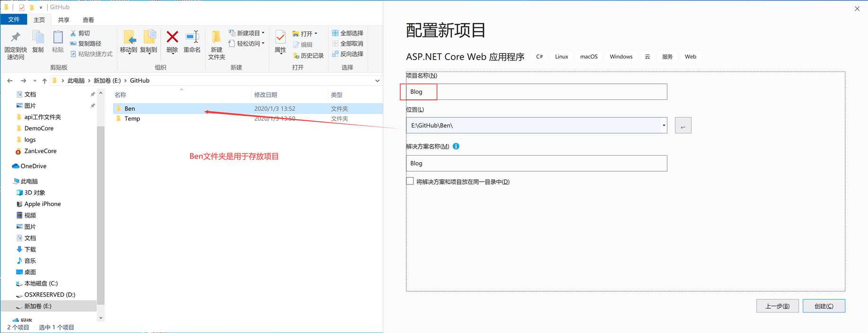Screen dimensions: 868x333
Task: Switch to the Home tab
Action: [39, 20]
